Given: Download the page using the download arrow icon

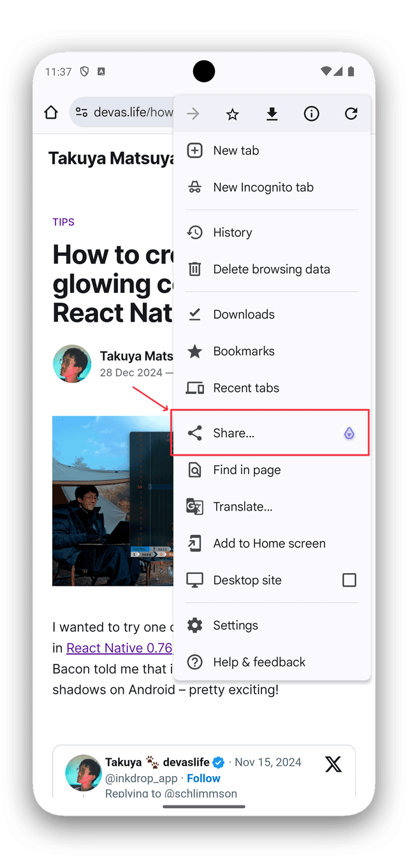Looking at the screenshot, I should (272, 114).
